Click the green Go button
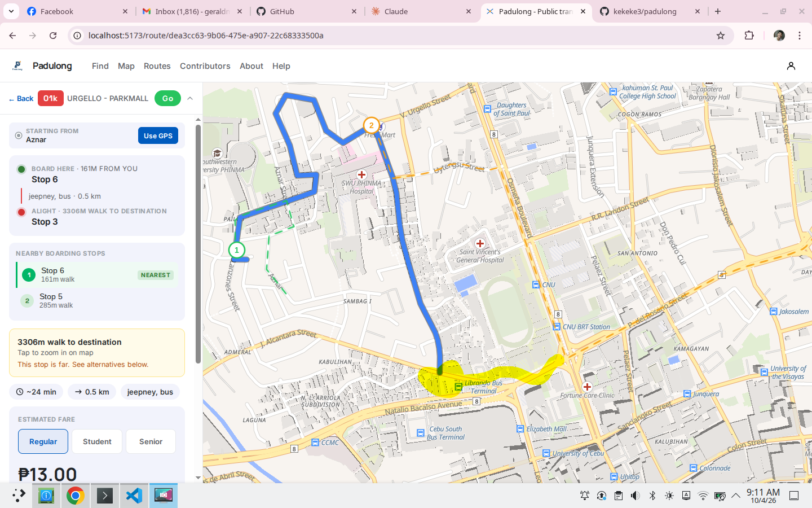 167,98
